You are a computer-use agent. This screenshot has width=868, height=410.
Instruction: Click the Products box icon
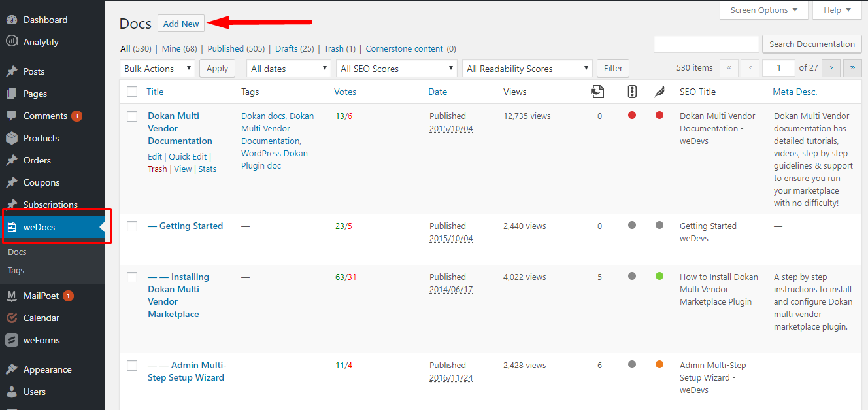12,138
